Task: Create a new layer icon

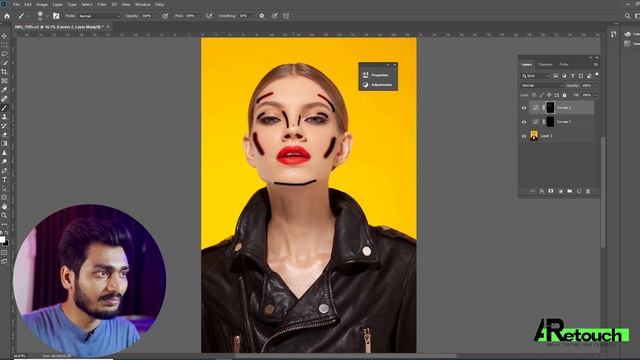Action: click(579, 191)
